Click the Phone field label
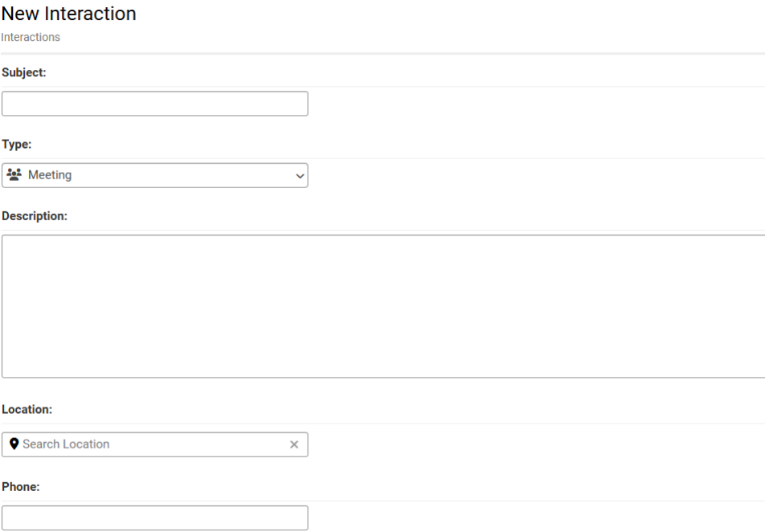This screenshot has width=765, height=532. (x=21, y=487)
